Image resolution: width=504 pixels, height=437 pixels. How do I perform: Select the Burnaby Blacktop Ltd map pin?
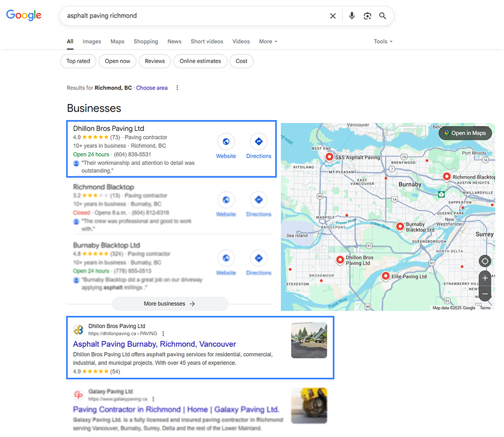point(400,226)
